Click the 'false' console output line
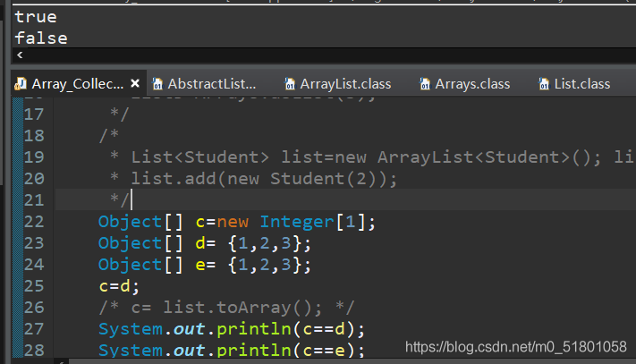The width and height of the screenshot is (636, 364). tap(41, 38)
